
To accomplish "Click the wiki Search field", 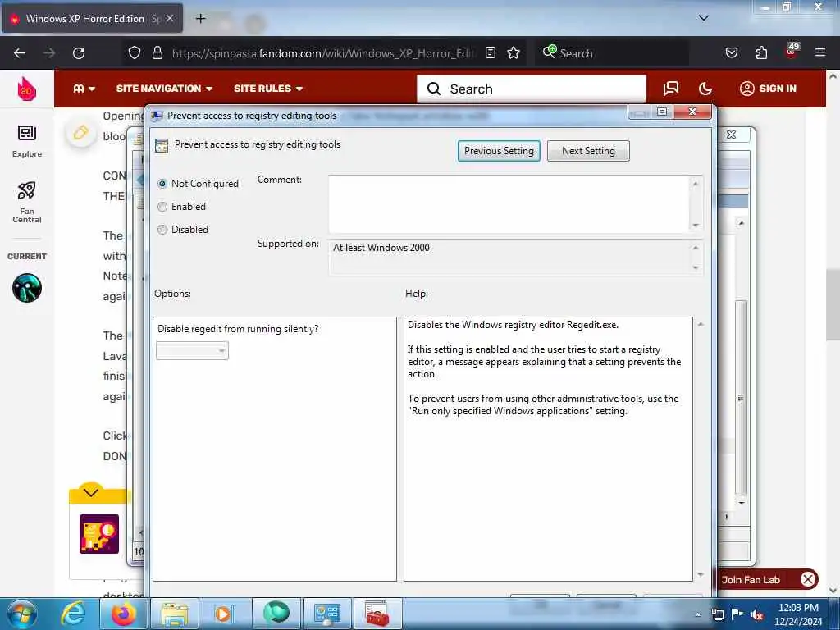I will point(532,89).
